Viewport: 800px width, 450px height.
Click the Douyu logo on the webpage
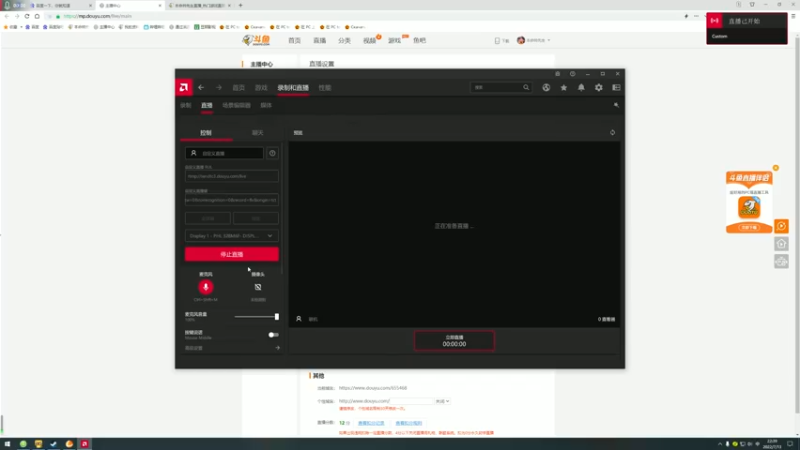pos(256,40)
